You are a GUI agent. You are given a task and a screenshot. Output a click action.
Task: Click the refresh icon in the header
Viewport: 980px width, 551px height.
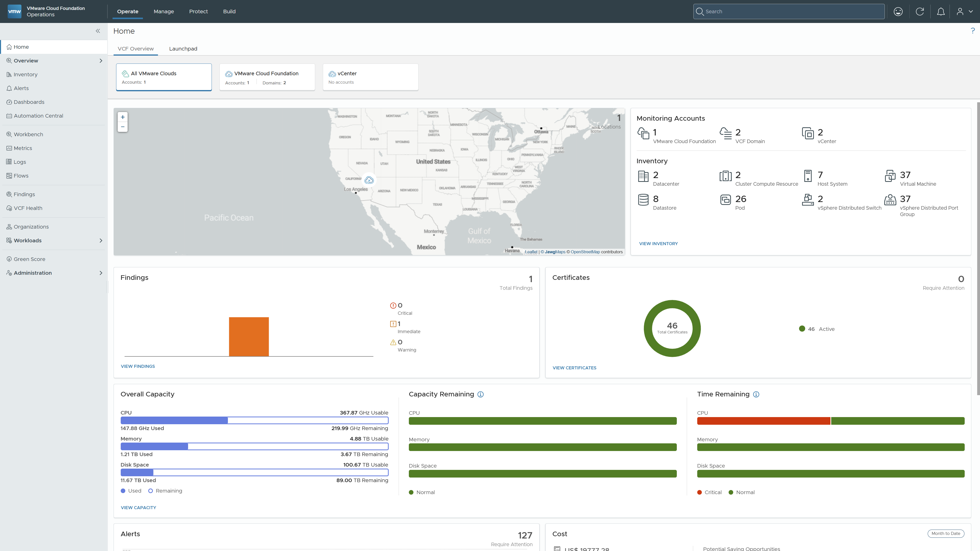point(920,11)
